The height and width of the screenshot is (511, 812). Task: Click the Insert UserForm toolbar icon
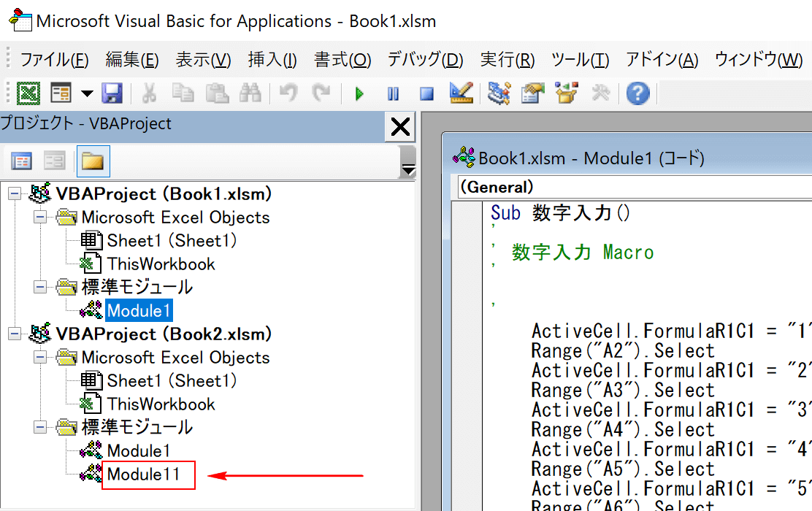tap(61, 93)
